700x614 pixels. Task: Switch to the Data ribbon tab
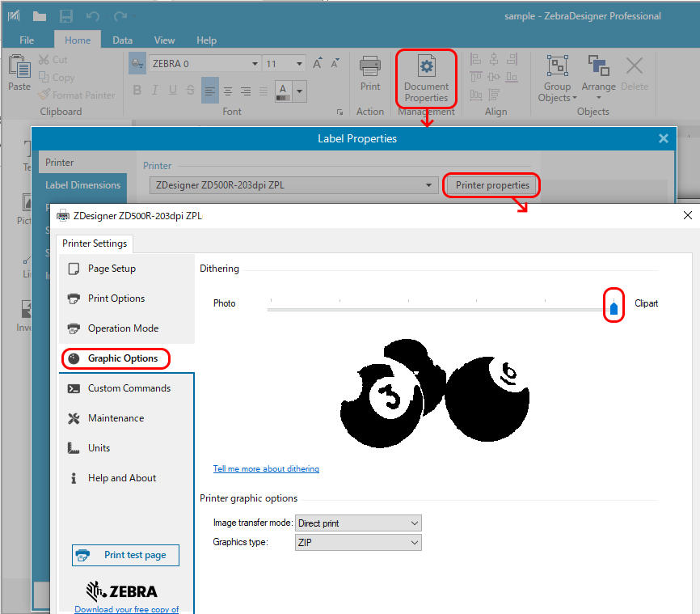[x=122, y=40]
